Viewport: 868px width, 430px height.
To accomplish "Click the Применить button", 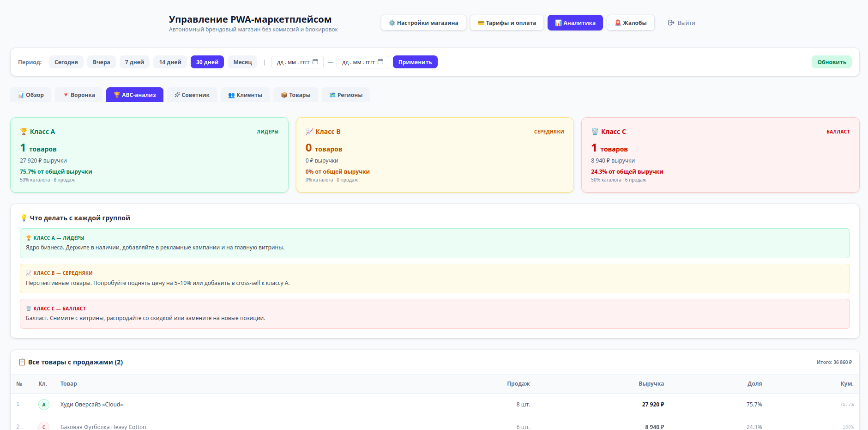I will pos(415,62).
